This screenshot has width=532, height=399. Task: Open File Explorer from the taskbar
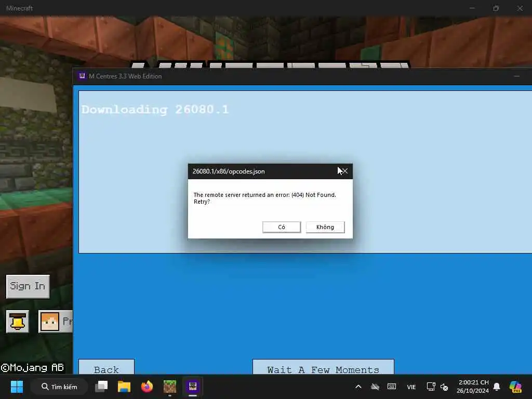click(124, 387)
